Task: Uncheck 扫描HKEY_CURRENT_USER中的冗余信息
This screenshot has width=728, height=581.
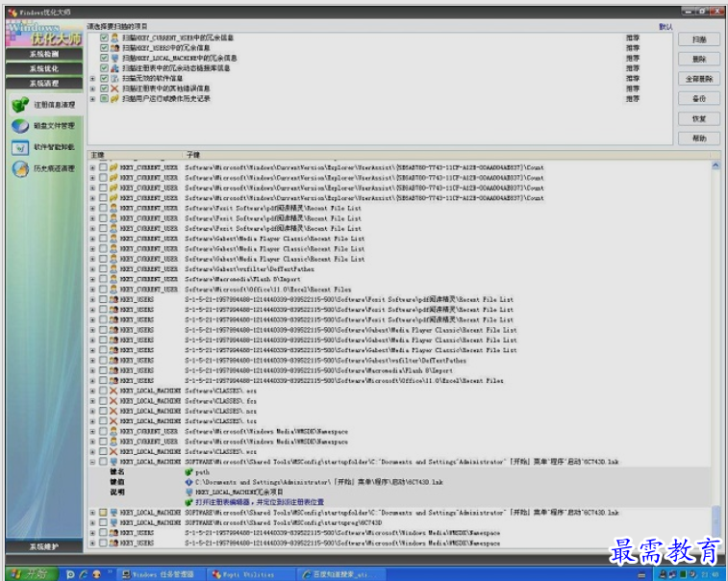Action: click(x=104, y=38)
